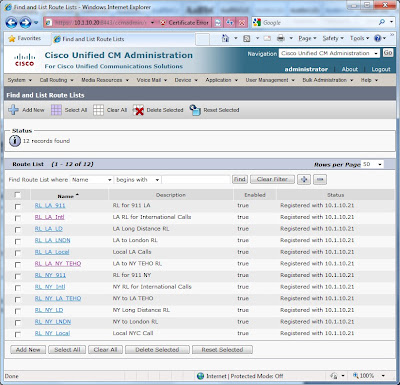Open the RL_NY_LNDN route list link

[x=53, y=322]
